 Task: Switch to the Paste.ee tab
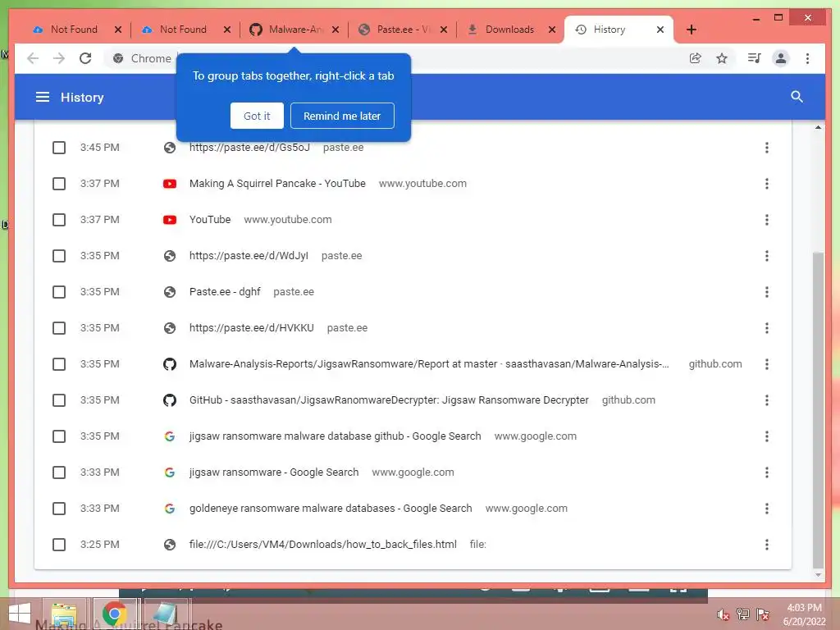[x=400, y=30]
